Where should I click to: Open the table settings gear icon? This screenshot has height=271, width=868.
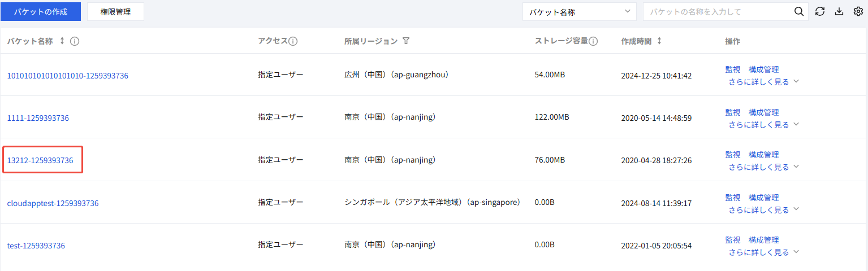(x=858, y=12)
